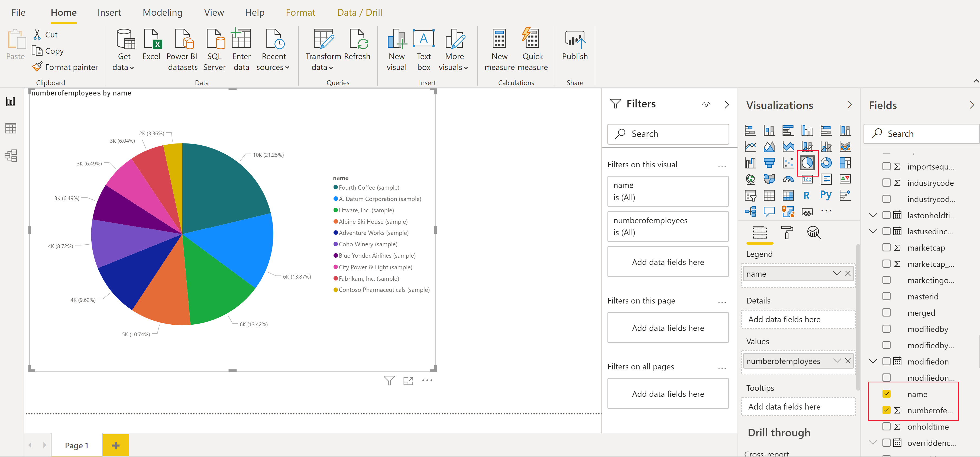Click the Home ribbon tab
The height and width of the screenshot is (457, 980).
coord(63,12)
